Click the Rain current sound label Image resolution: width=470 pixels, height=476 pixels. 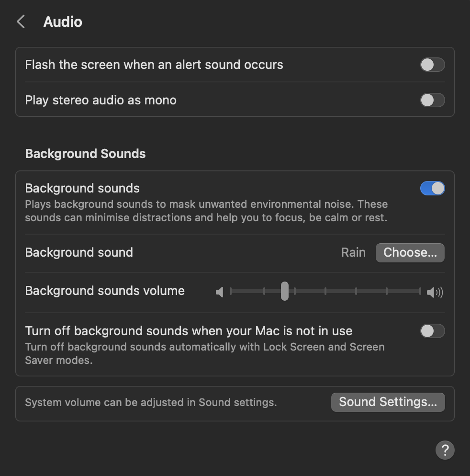[353, 252]
